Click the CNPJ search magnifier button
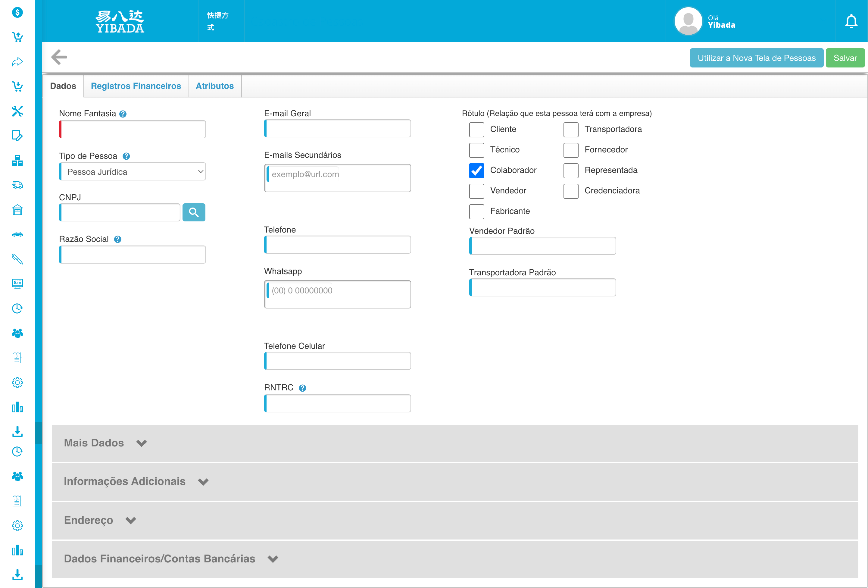 [x=193, y=212]
